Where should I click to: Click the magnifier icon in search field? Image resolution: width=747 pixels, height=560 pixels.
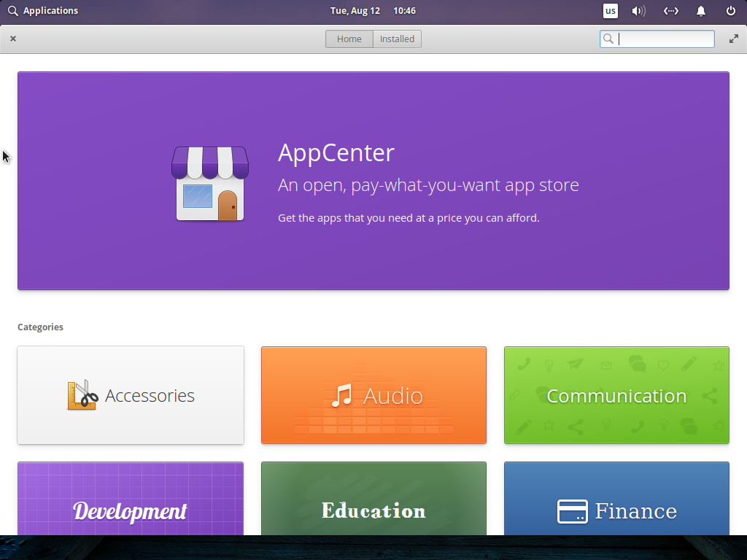pyautogui.click(x=608, y=39)
